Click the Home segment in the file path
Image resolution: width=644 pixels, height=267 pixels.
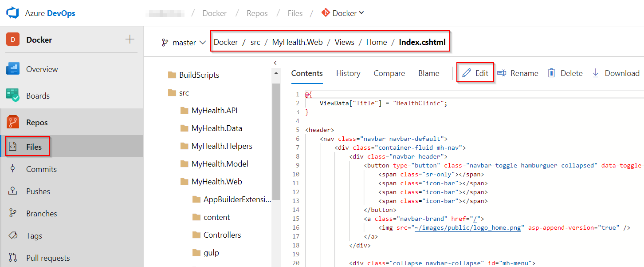tap(377, 42)
